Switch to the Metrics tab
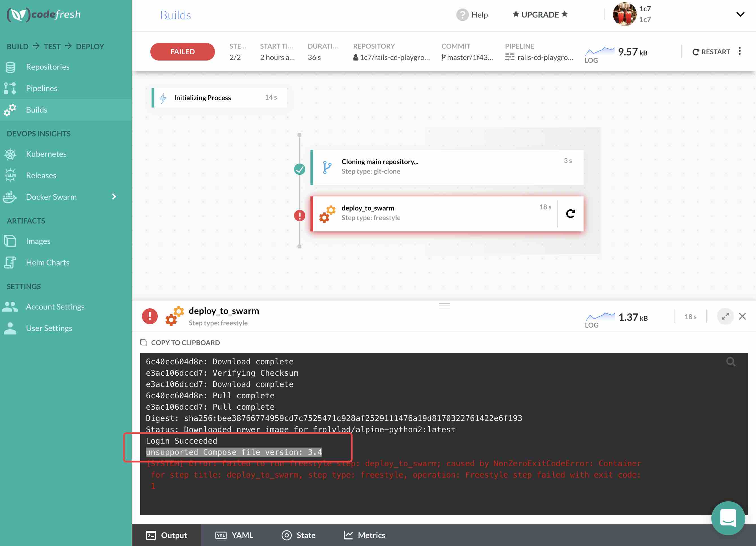The height and width of the screenshot is (546, 756). point(364,535)
